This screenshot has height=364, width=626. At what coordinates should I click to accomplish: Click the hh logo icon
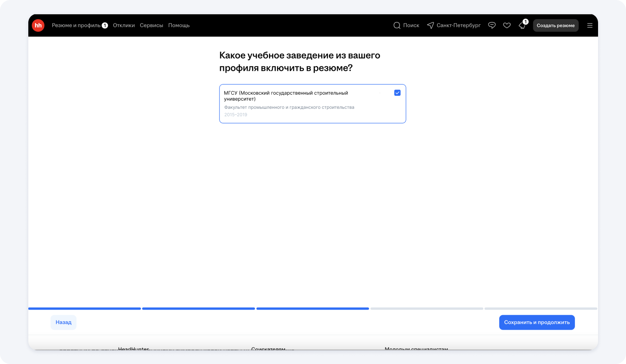pyautogui.click(x=38, y=25)
